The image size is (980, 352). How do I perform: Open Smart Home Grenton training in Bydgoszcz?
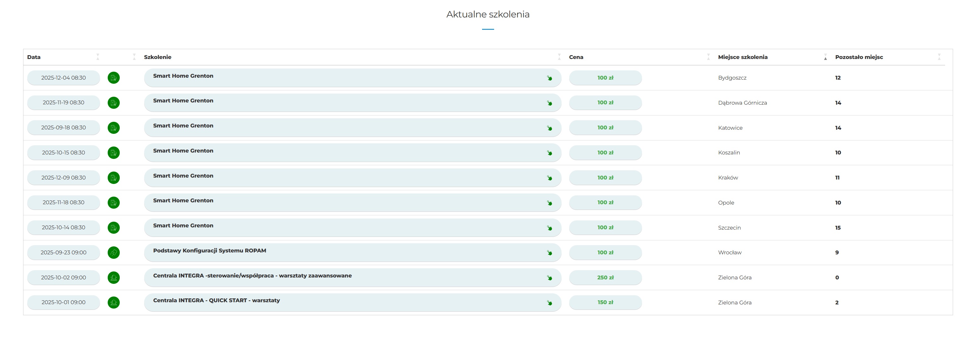coord(353,78)
